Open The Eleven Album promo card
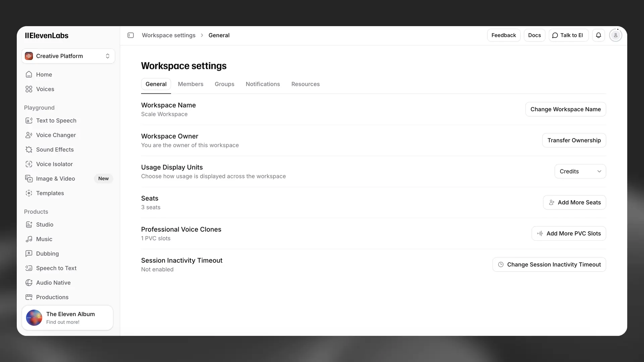Image resolution: width=644 pixels, height=362 pixels. [x=67, y=318]
